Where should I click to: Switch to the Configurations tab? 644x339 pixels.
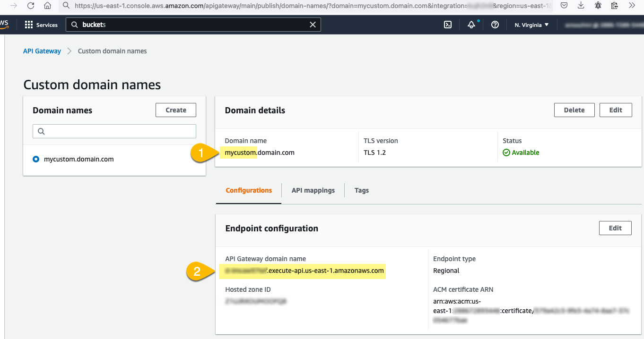(249, 190)
